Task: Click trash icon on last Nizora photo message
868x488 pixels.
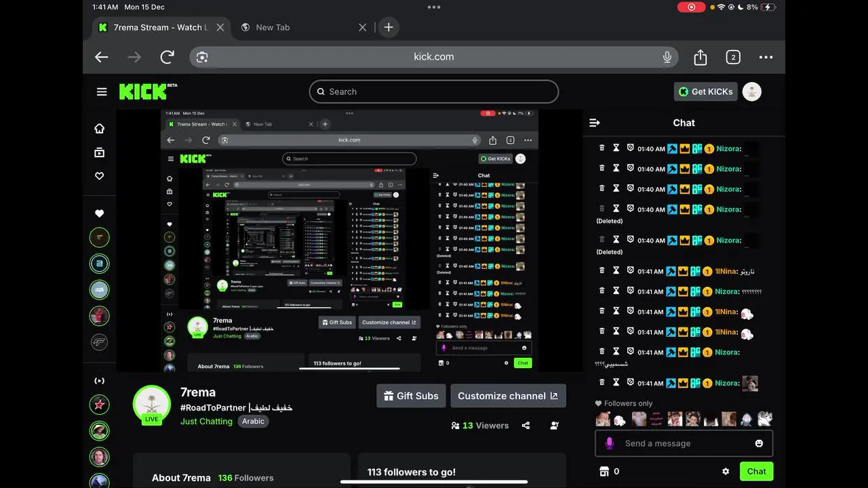Action: [601, 382]
